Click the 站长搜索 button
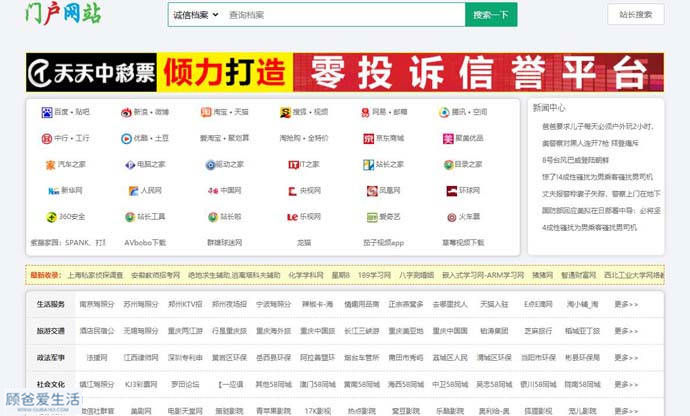 pos(635,15)
